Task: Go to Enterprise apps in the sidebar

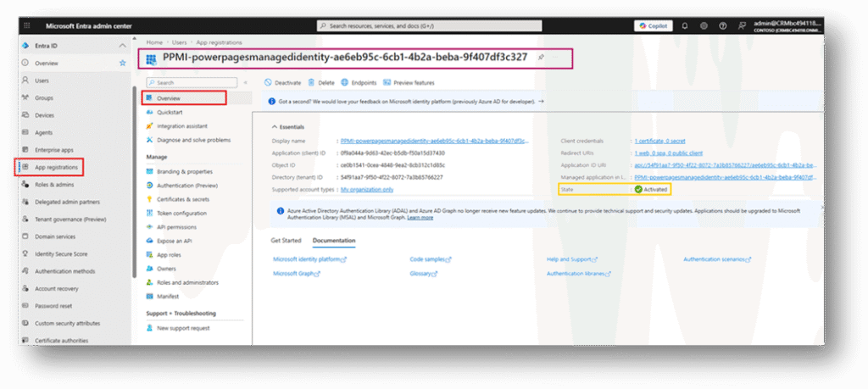Action: (53, 150)
